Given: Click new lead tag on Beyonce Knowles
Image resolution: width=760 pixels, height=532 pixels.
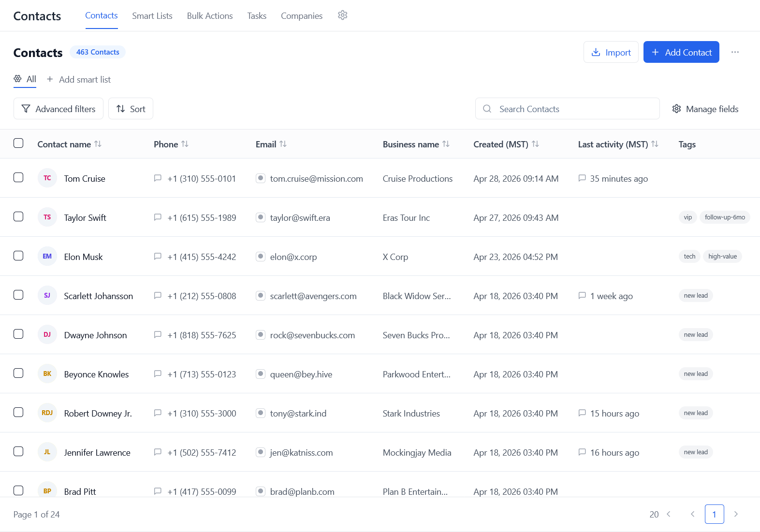Looking at the screenshot, I should point(696,374).
